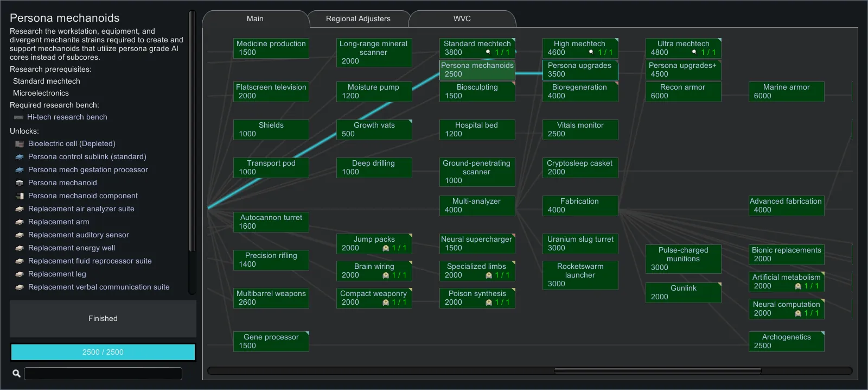Choose the Advanced fabrication research node
Image resolution: width=868 pixels, height=390 pixels.
pos(786,206)
